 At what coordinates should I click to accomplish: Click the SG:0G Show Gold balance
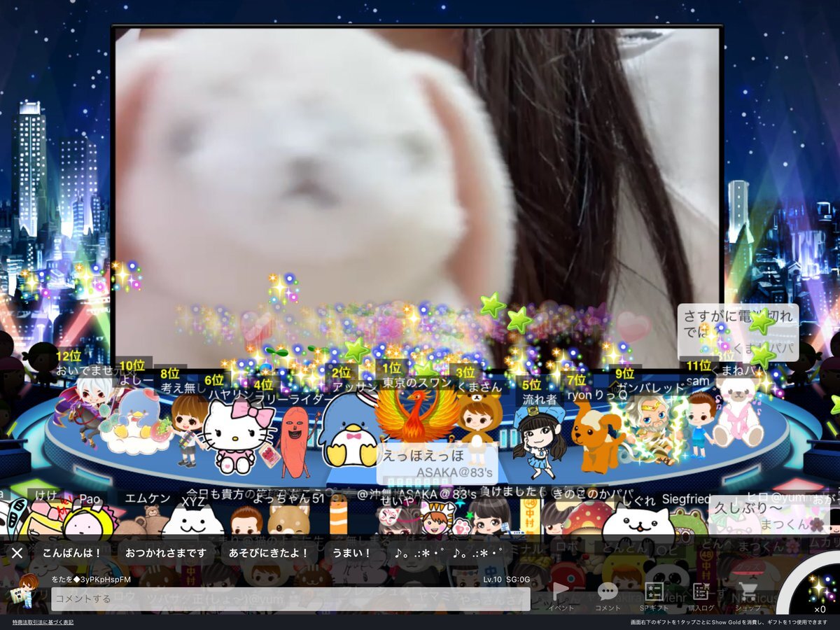pyautogui.click(x=518, y=580)
